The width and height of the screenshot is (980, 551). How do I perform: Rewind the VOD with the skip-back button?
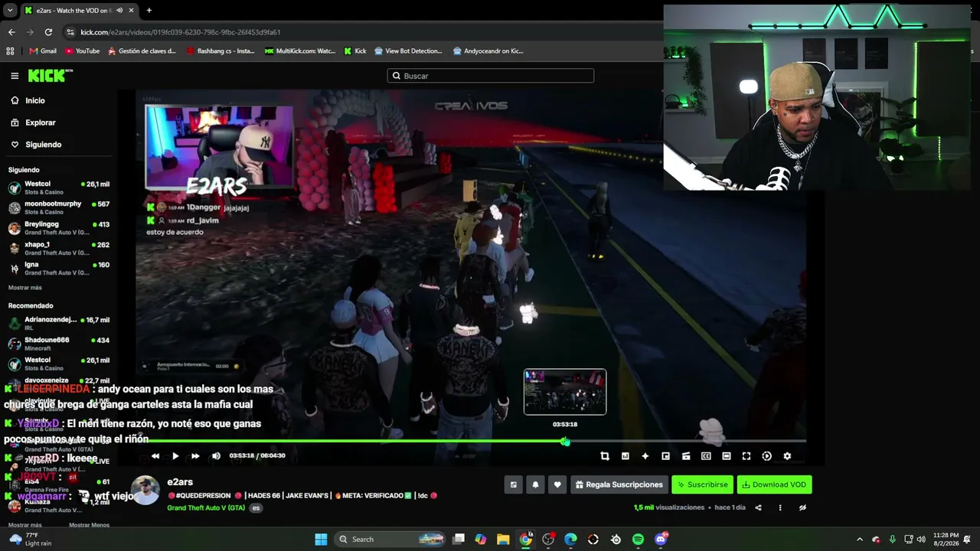tap(155, 456)
